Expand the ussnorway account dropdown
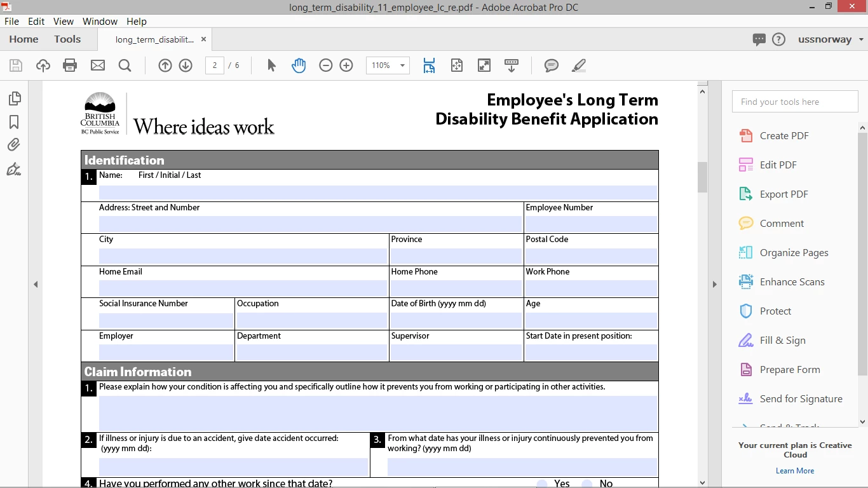Viewport: 868px width, 488px height. 861,39
